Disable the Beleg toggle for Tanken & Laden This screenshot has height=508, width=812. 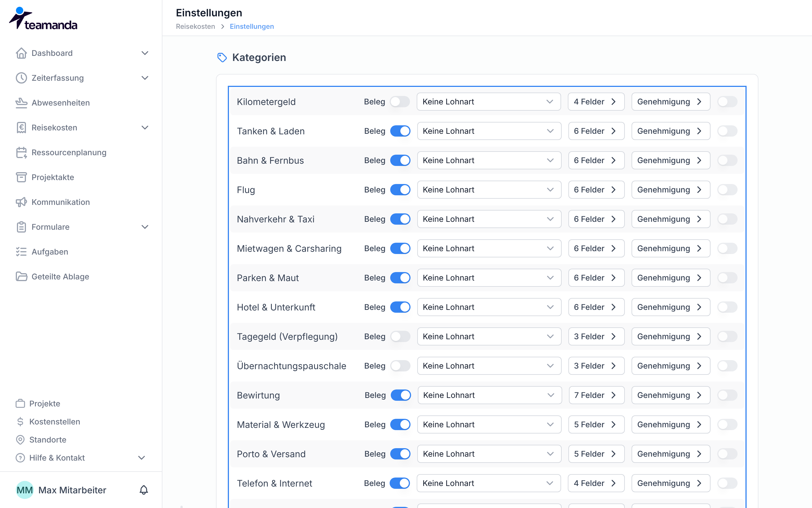point(400,131)
